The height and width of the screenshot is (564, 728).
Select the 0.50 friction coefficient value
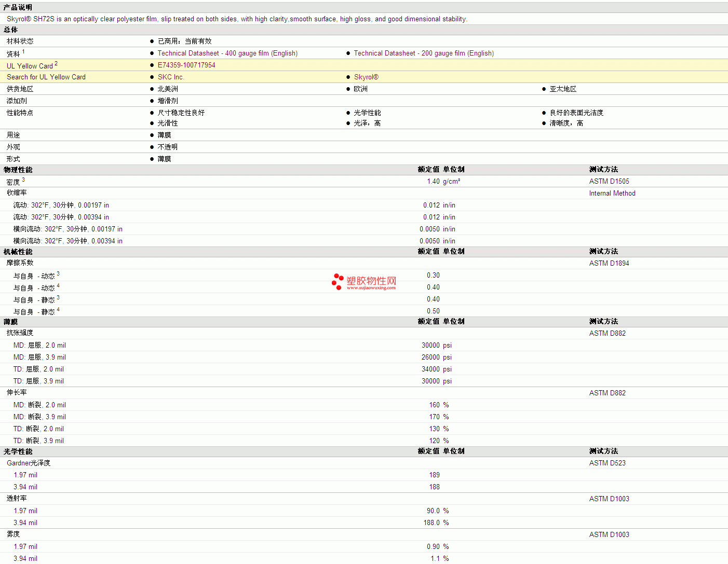click(433, 311)
